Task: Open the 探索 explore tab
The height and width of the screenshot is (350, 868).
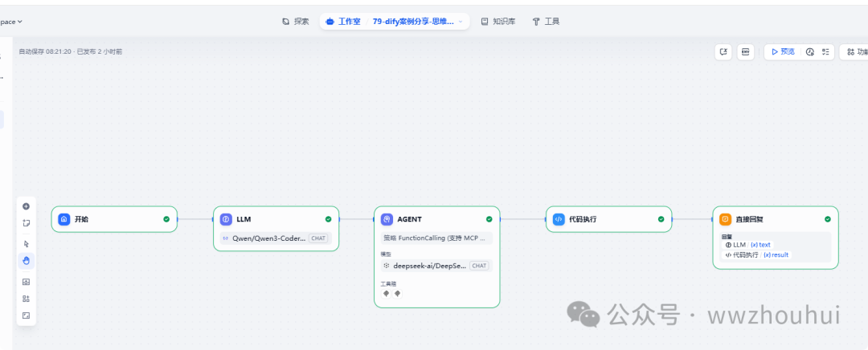Action: click(296, 22)
